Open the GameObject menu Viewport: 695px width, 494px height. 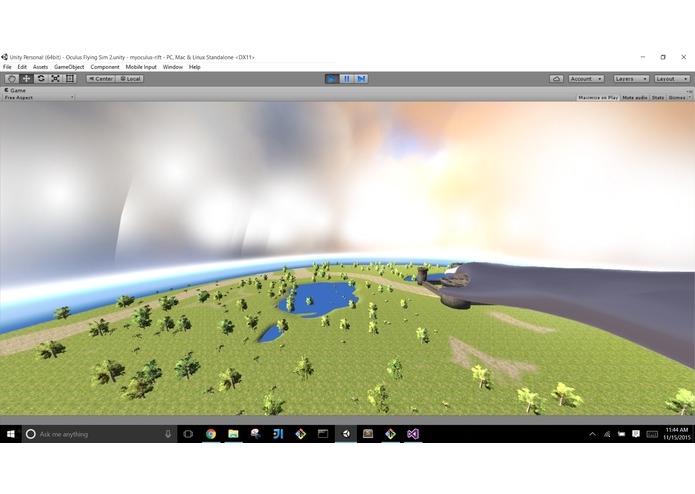click(x=69, y=67)
